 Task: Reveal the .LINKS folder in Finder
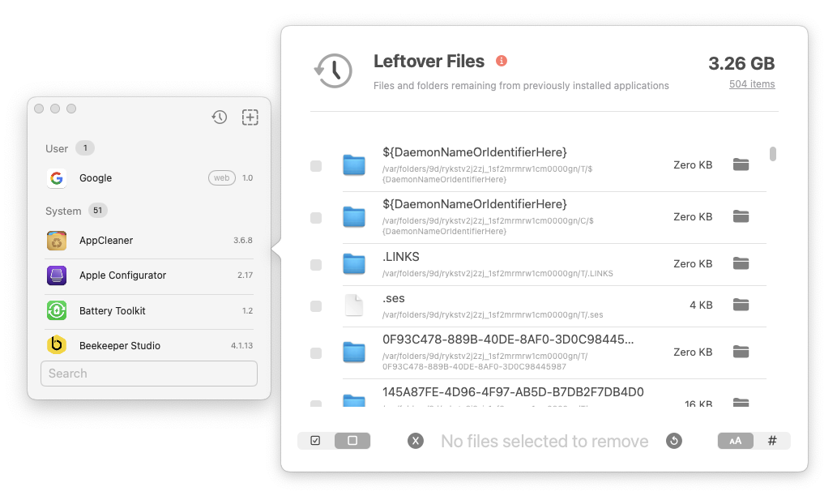pyautogui.click(x=741, y=263)
